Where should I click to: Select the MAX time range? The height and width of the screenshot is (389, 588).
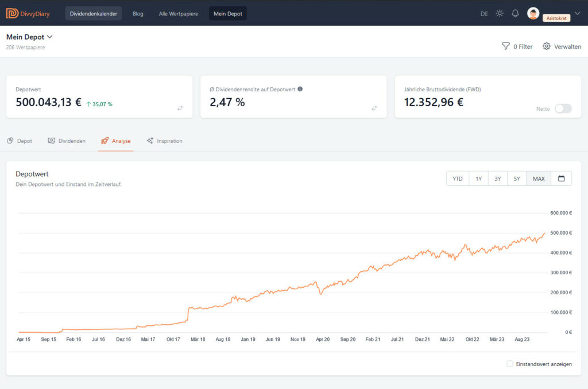pos(539,178)
